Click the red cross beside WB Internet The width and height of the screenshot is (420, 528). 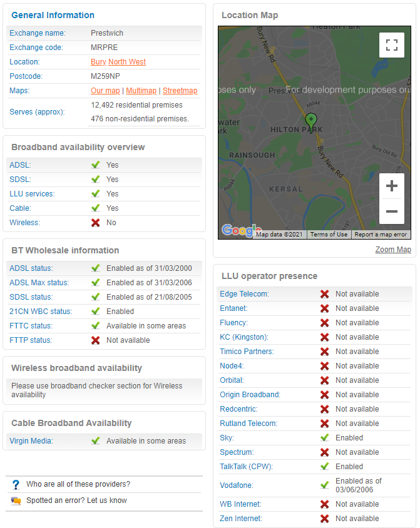pos(325,504)
